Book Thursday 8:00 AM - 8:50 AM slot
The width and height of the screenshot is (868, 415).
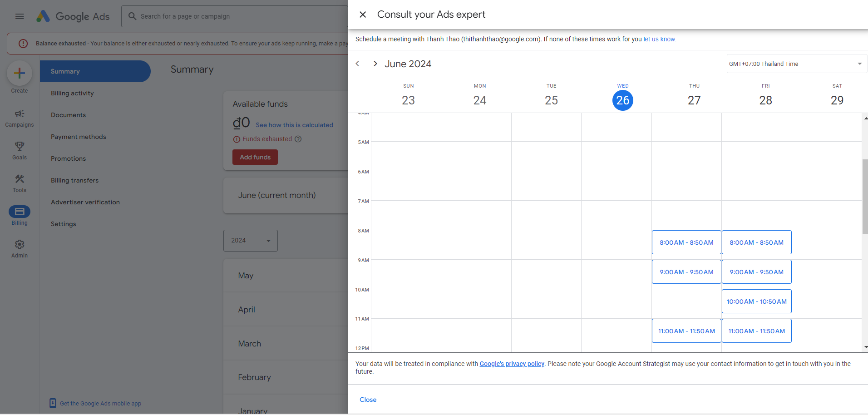(x=686, y=242)
